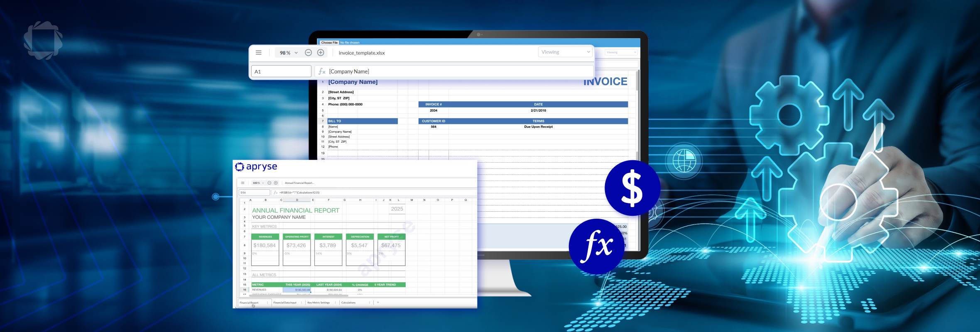The image size is (980, 332).
Task: Select the highlighted $180,583.88 cell
Action: pos(297,290)
